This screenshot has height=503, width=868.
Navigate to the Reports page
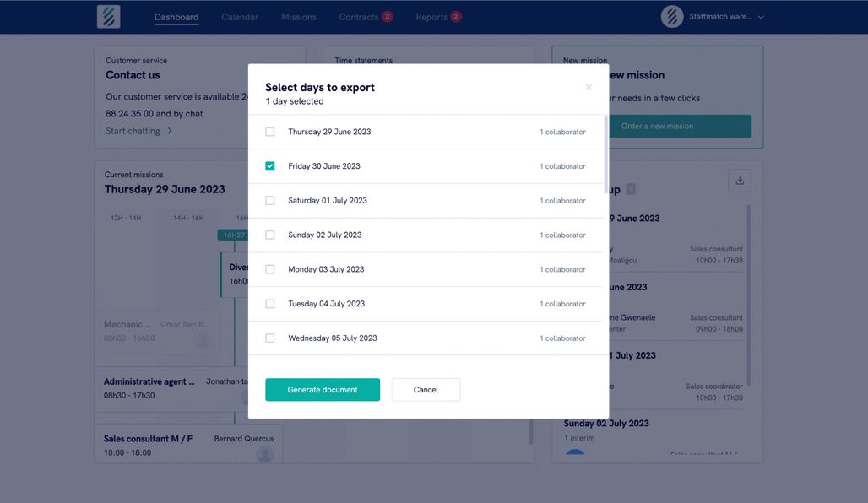point(431,16)
